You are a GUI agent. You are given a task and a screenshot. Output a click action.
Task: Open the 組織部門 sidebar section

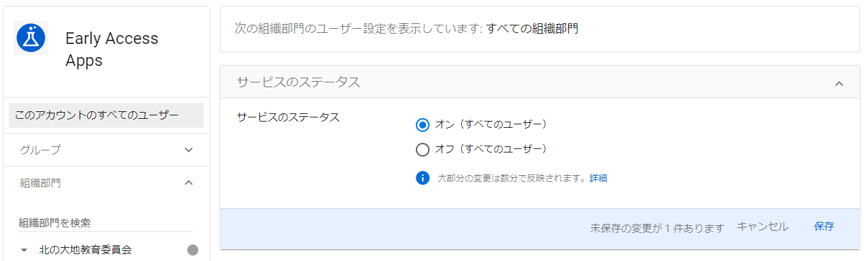click(106, 183)
